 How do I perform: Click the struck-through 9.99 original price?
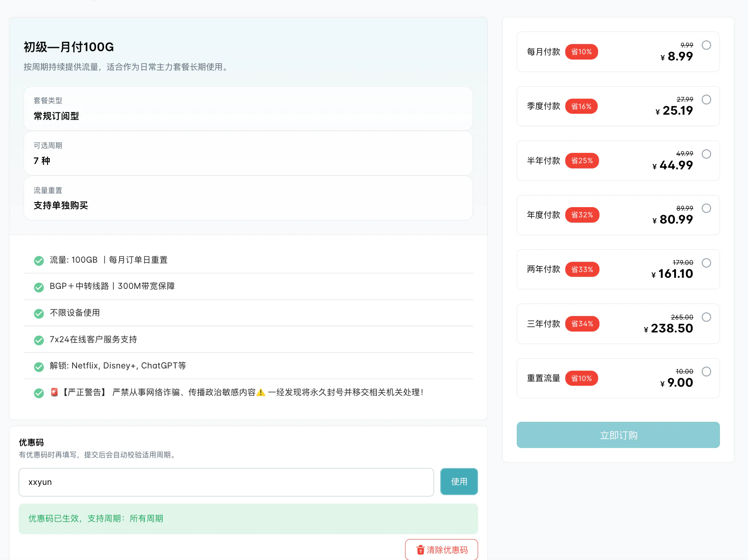(x=687, y=45)
